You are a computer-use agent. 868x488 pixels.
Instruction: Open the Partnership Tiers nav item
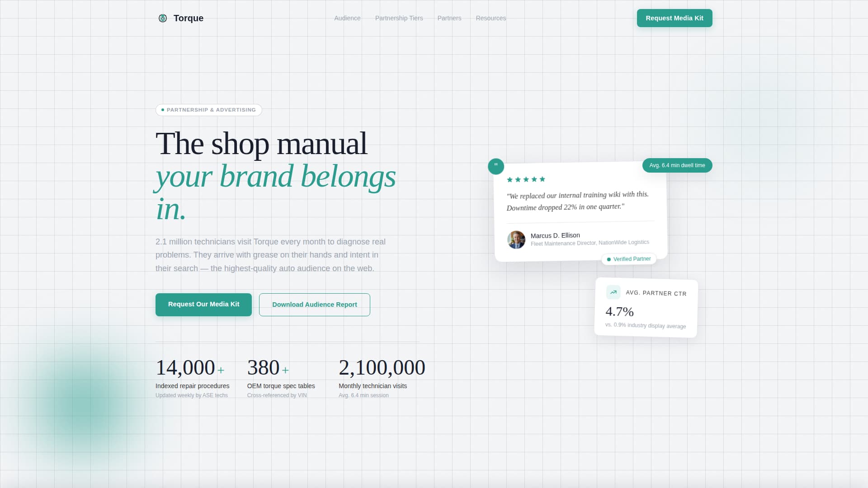pyautogui.click(x=399, y=18)
